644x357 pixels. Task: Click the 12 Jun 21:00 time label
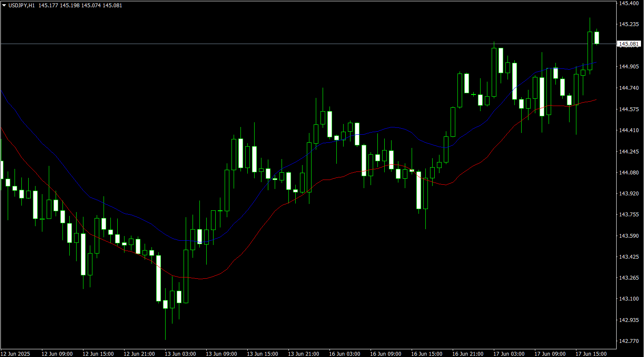coord(139,354)
